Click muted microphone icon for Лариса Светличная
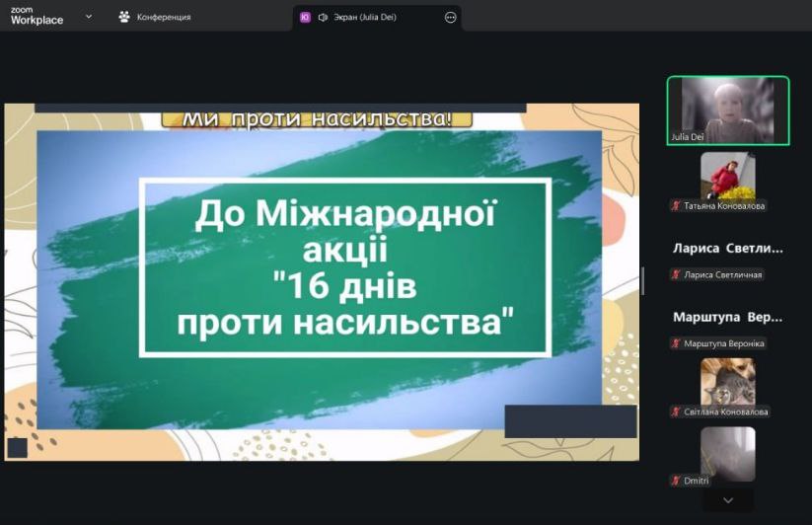The width and height of the screenshot is (812, 525). pyautogui.click(x=676, y=274)
